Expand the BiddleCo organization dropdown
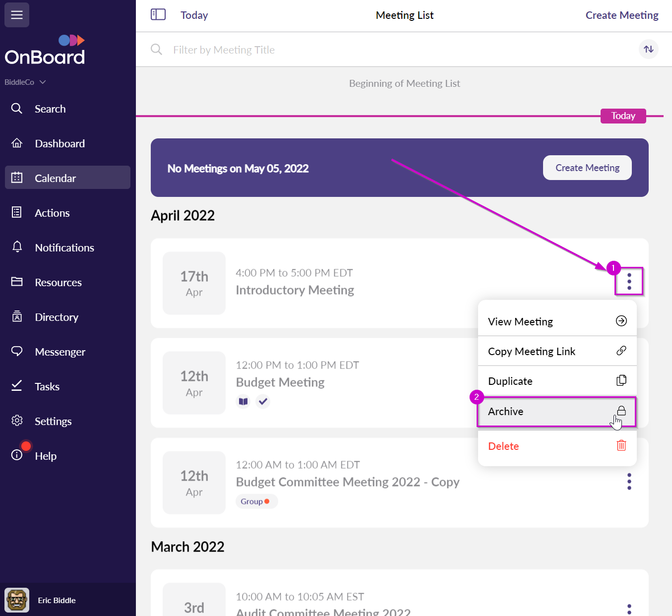 coord(25,82)
